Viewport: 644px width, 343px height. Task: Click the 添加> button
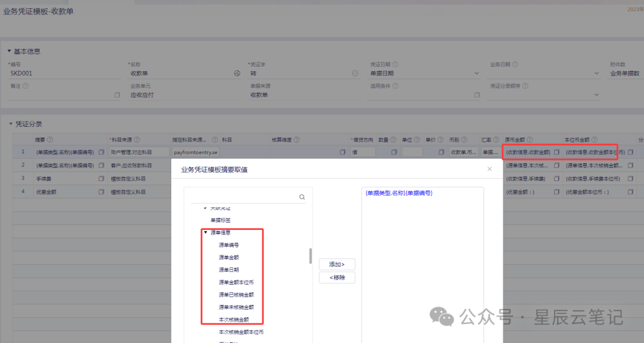coord(337,264)
